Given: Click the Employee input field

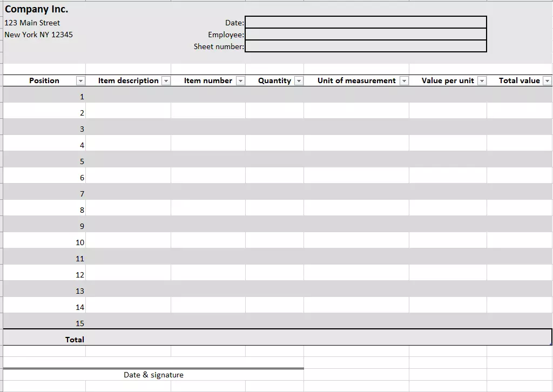Looking at the screenshot, I should (366, 34).
